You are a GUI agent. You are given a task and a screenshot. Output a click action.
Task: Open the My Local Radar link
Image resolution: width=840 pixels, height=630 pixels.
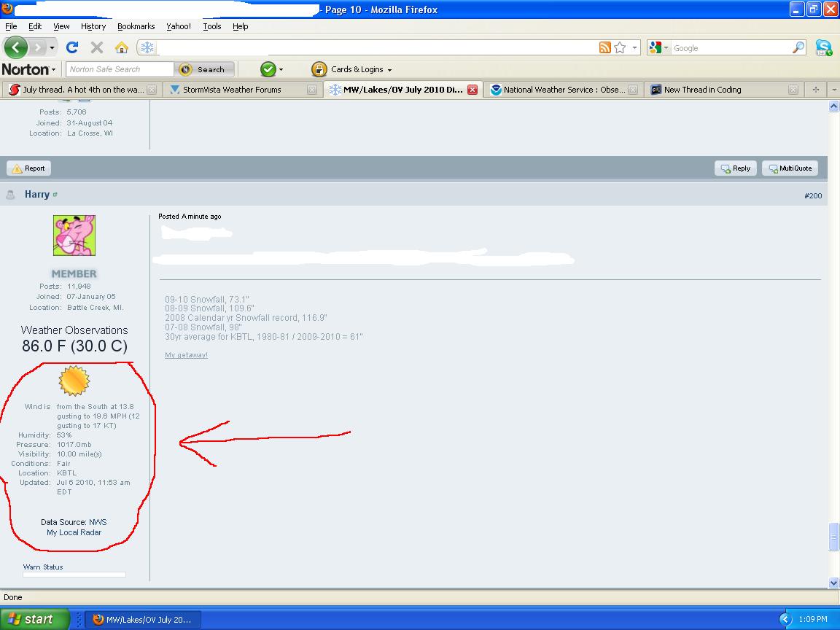pyautogui.click(x=74, y=532)
